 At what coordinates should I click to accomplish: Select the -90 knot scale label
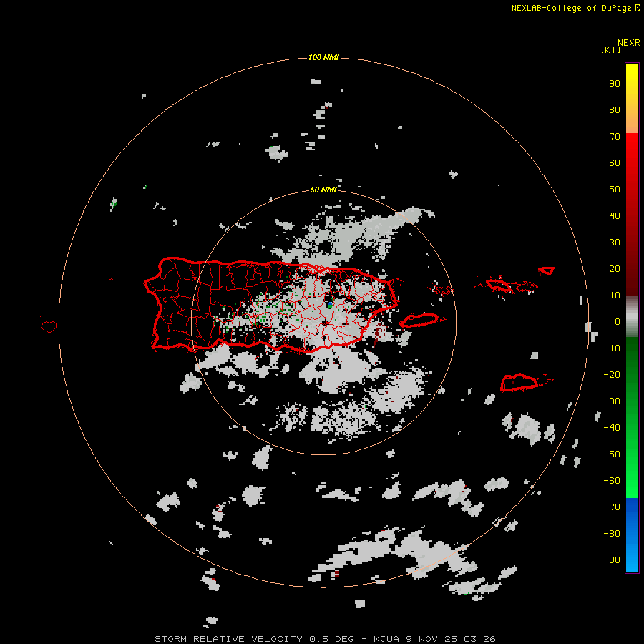[x=612, y=560]
